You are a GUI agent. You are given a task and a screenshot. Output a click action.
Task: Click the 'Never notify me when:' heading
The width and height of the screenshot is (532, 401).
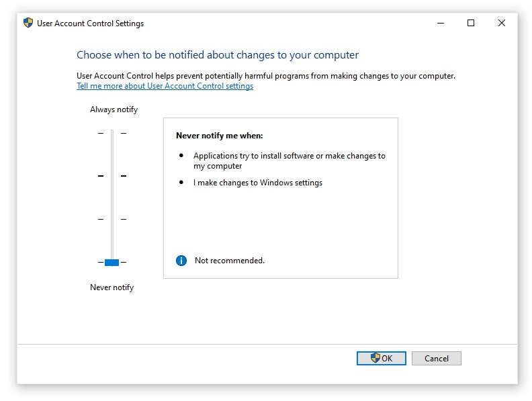pyautogui.click(x=219, y=136)
